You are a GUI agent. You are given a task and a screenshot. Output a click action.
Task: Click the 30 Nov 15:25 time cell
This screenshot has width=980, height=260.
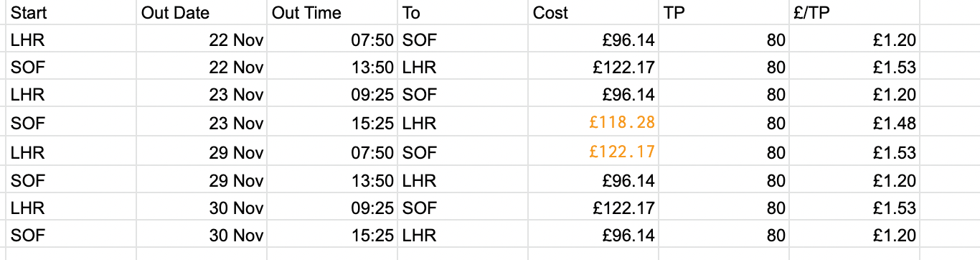(332, 235)
